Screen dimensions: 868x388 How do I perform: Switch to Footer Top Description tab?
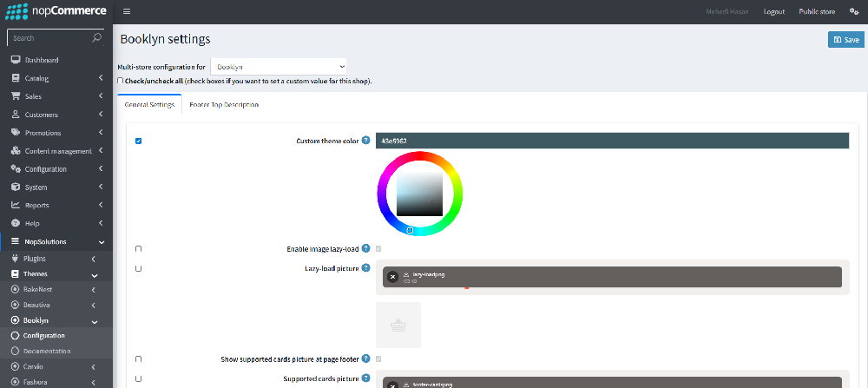point(224,105)
